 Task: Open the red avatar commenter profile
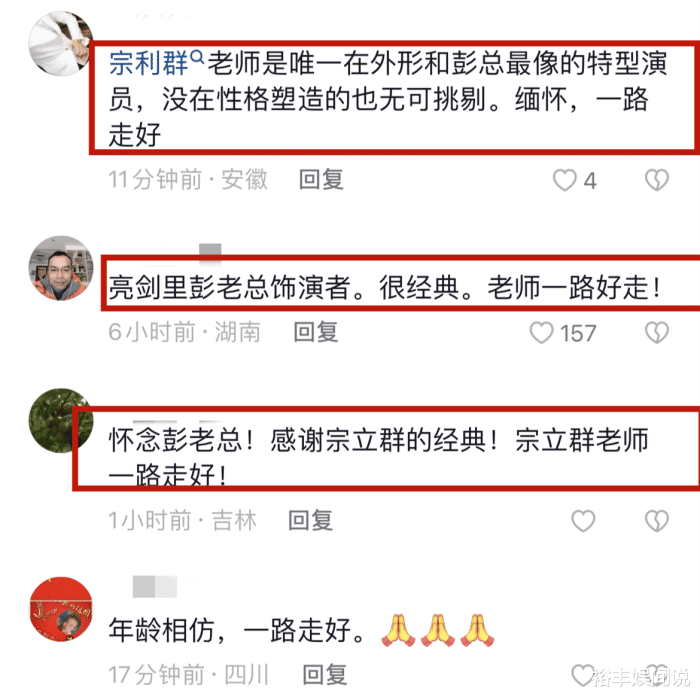[61, 609]
